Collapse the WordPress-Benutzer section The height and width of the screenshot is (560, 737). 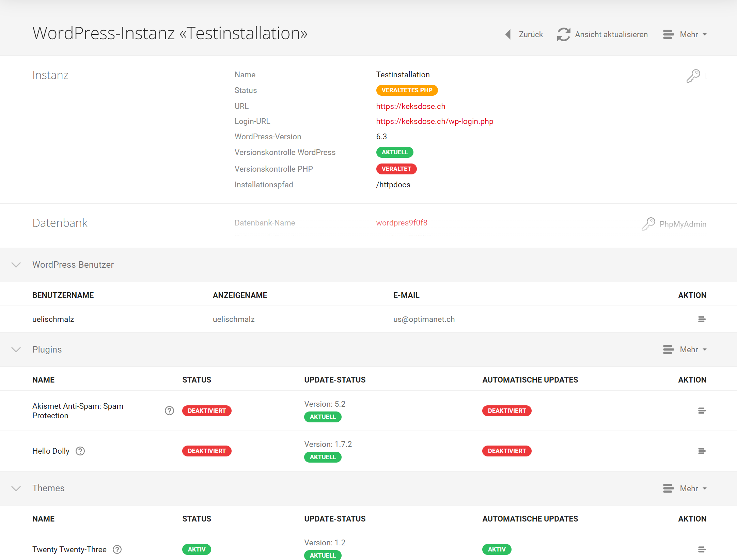[x=16, y=265]
